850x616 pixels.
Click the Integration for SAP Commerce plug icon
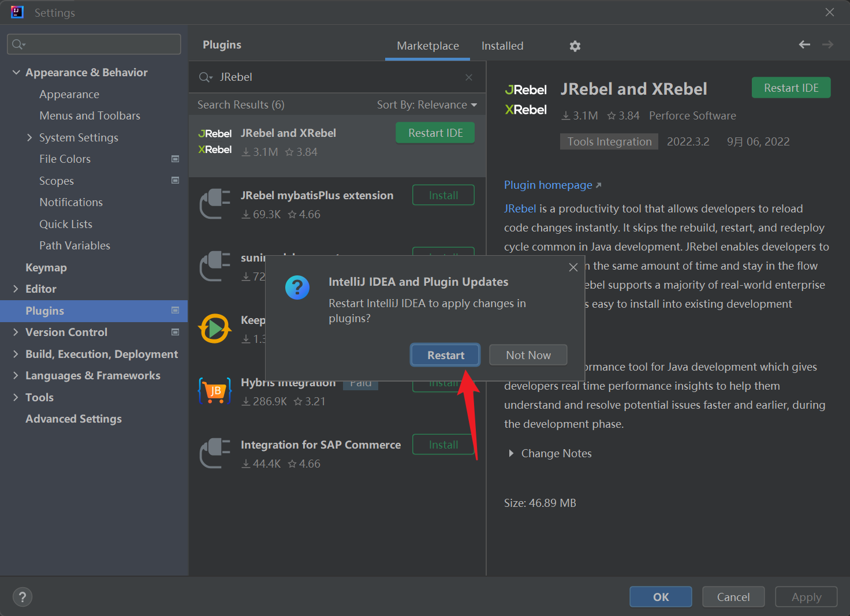coord(215,453)
